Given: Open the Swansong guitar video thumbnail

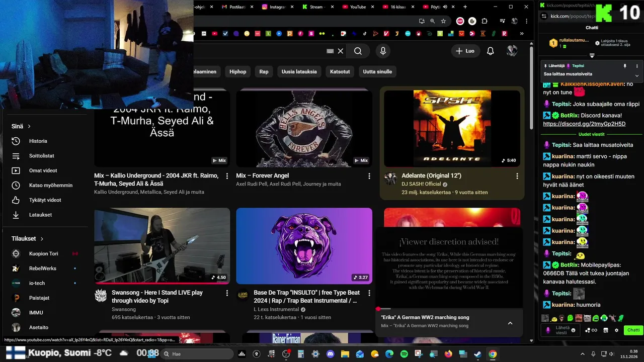Looking at the screenshot, I should pyautogui.click(x=162, y=246).
